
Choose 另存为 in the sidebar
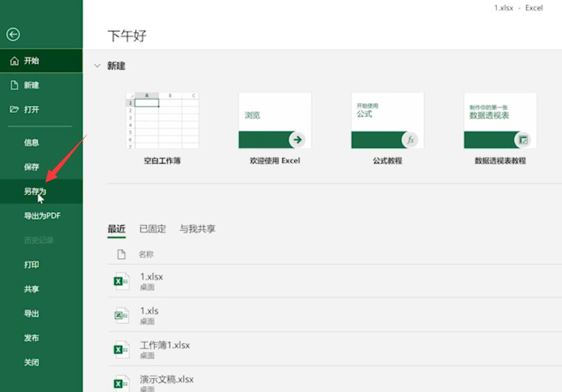click(x=41, y=192)
